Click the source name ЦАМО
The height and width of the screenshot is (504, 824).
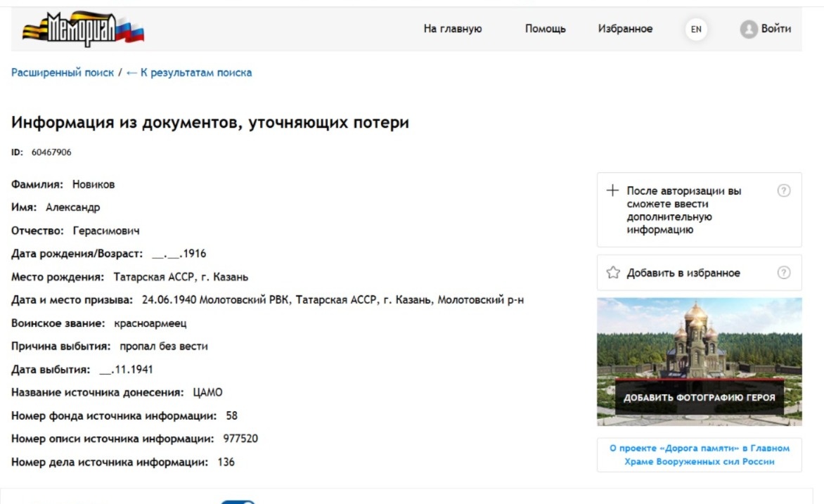tap(207, 392)
